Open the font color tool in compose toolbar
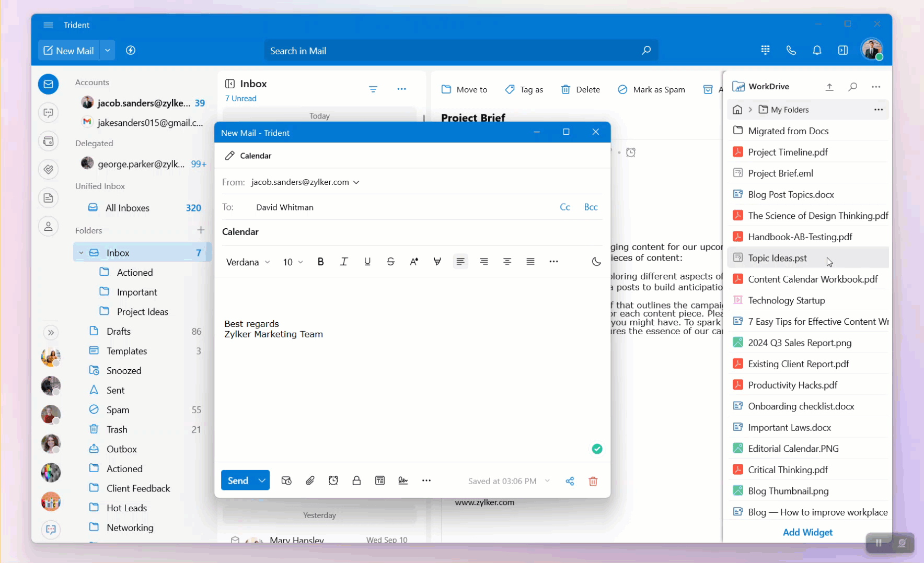 point(414,262)
